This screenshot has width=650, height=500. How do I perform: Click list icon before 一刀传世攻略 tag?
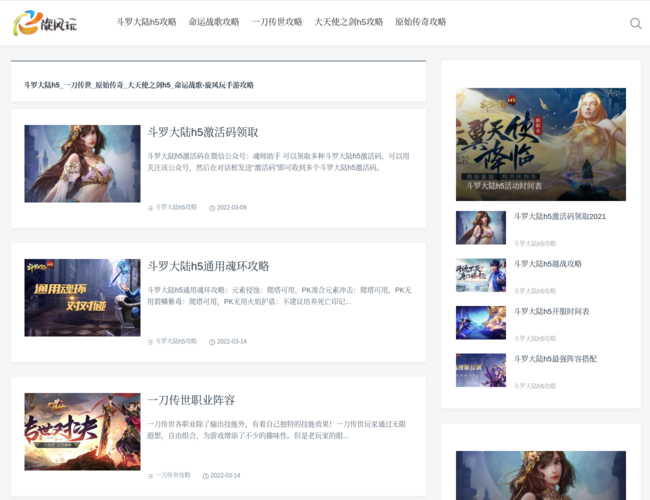pos(150,476)
